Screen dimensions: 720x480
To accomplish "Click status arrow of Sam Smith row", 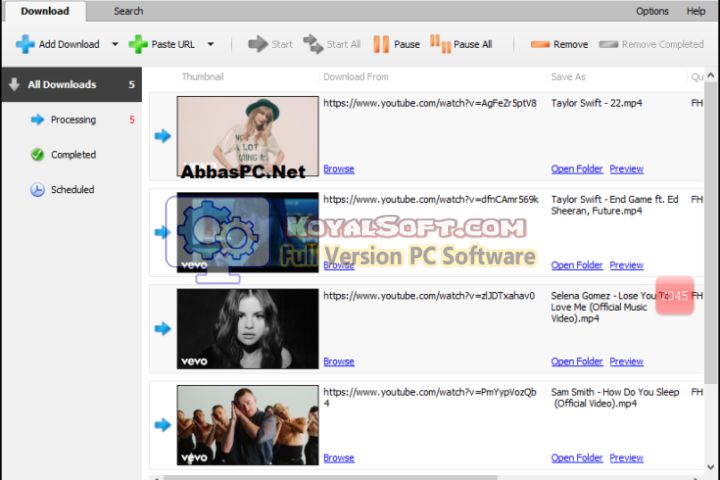I will [163, 425].
